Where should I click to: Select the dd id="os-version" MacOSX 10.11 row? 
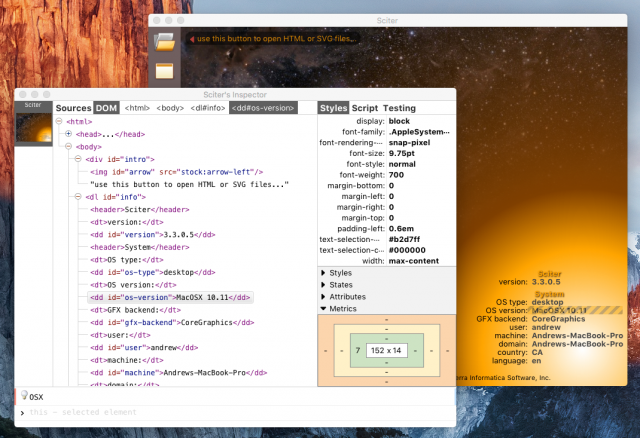pyautogui.click(x=170, y=298)
